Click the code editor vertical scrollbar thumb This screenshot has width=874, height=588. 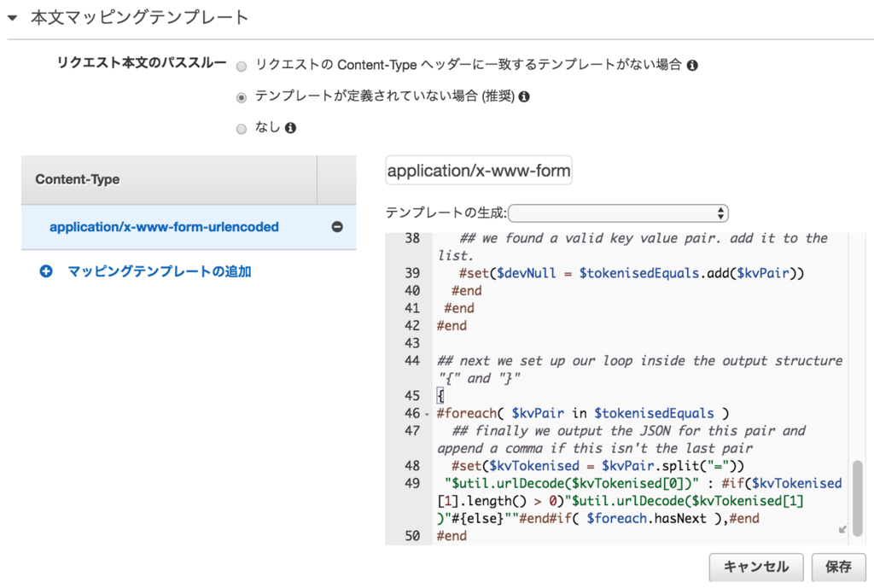(x=858, y=498)
